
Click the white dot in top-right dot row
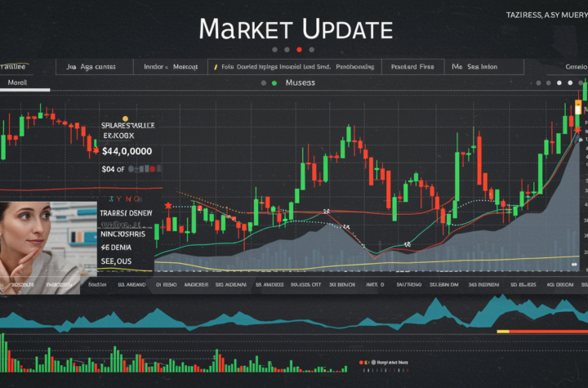(x=559, y=83)
